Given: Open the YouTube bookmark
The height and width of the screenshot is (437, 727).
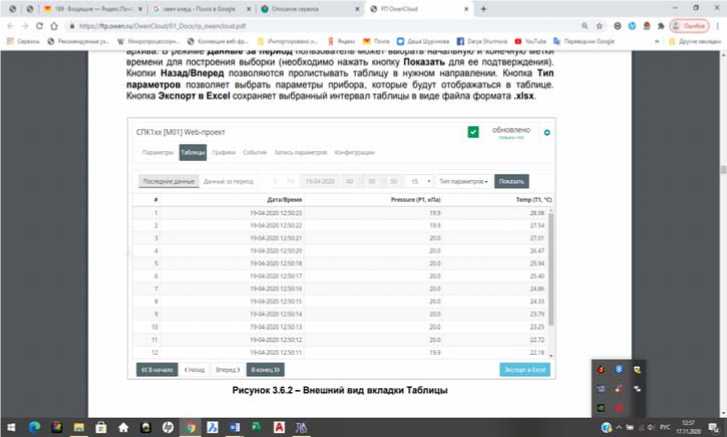Looking at the screenshot, I should (530, 41).
